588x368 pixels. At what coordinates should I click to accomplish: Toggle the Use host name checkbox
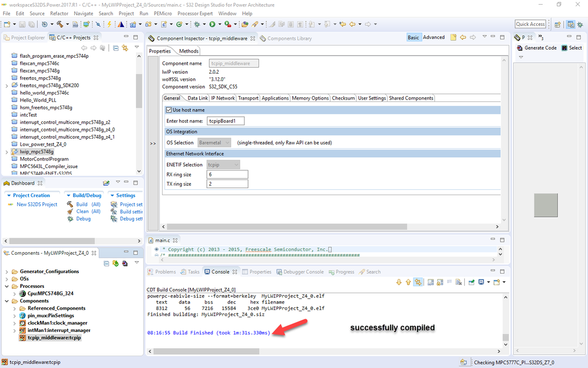tap(169, 110)
